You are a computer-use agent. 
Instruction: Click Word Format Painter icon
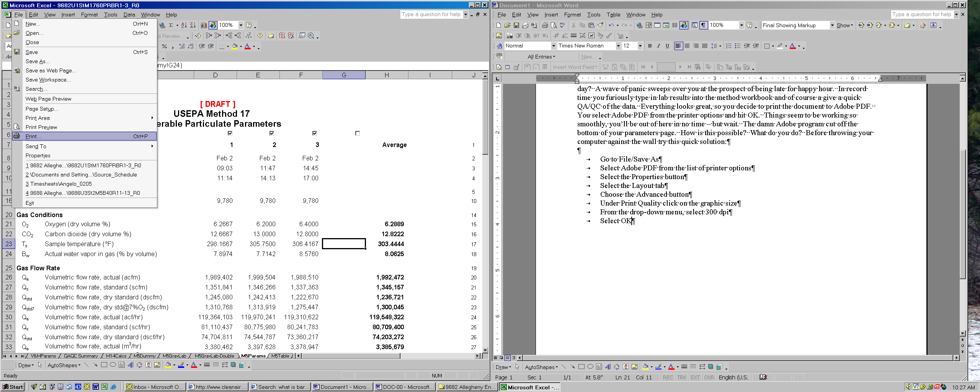click(600, 25)
